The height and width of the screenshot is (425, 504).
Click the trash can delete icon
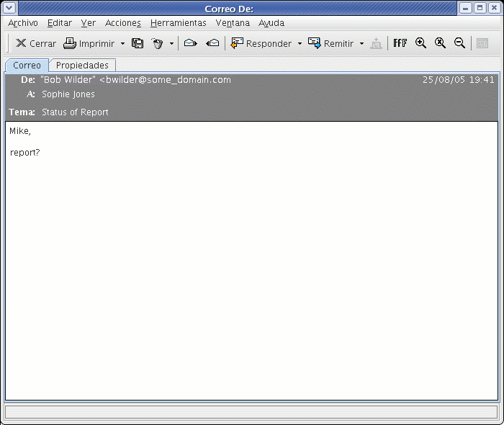tap(157, 43)
